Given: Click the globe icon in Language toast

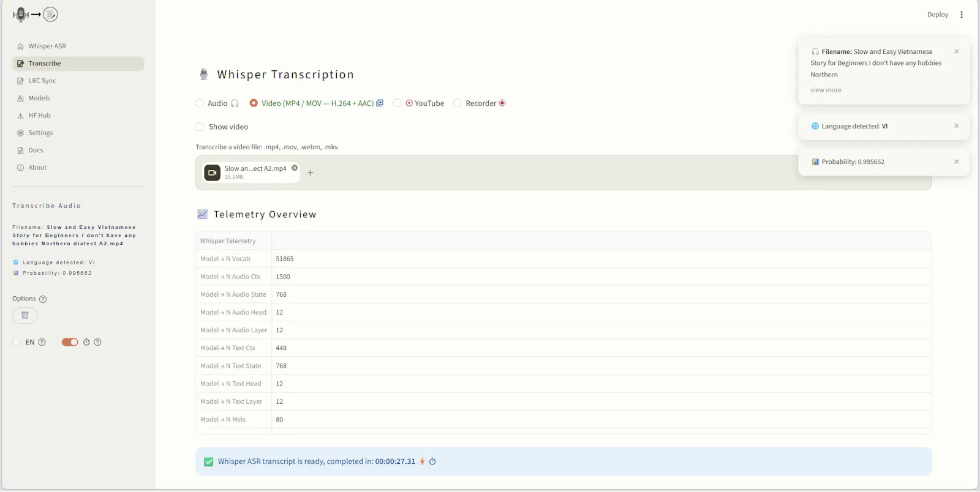Looking at the screenshot, I should tap(815, 126).
